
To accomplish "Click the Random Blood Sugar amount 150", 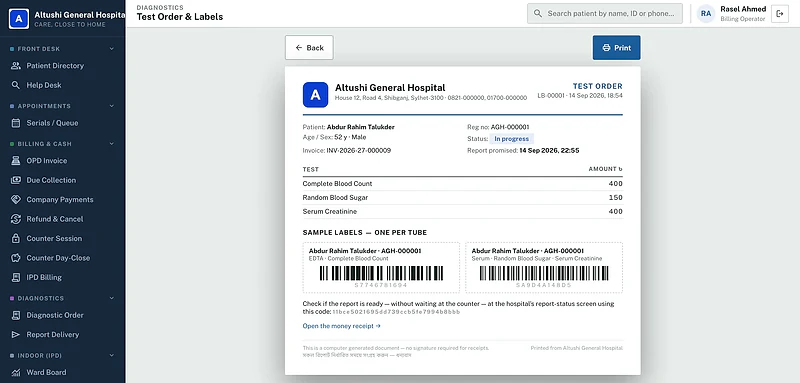I will click(616, 197).
